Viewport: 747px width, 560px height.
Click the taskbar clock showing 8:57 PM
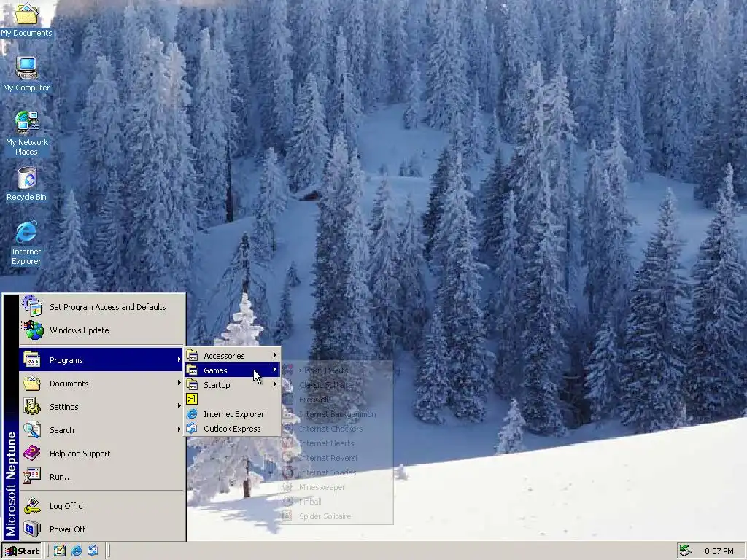point(719,551)
